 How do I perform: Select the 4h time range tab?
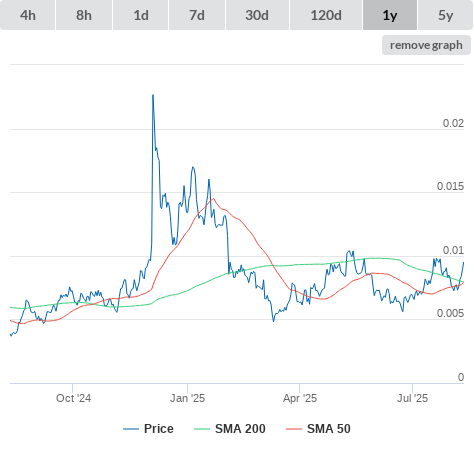pyautogui.click(x=28, y=15)
